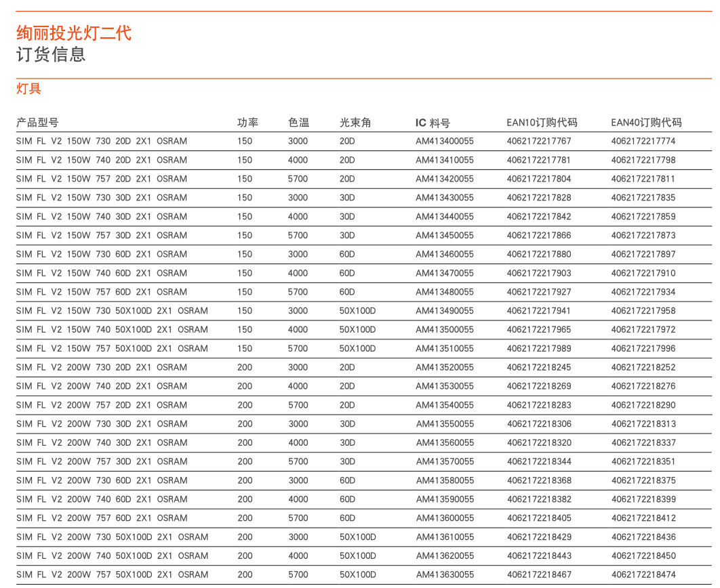
Task: Click the EAN40订购代码 column header
Action: tap(646, 123)
